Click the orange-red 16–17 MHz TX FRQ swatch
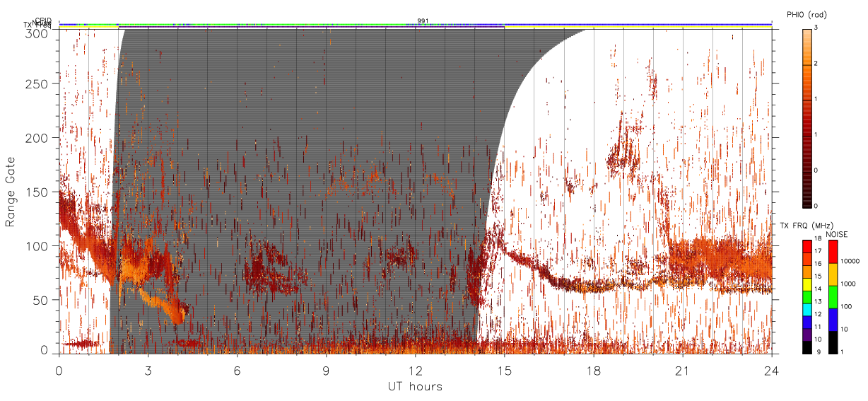Screen dimensions: 868x401 pyautogui.click(x=807, y=260)
